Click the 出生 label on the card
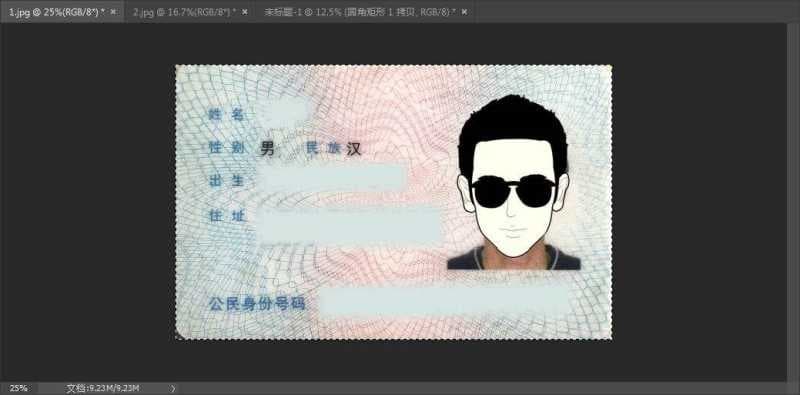Viewport: 800px width, 395px height. coord(227,181)
